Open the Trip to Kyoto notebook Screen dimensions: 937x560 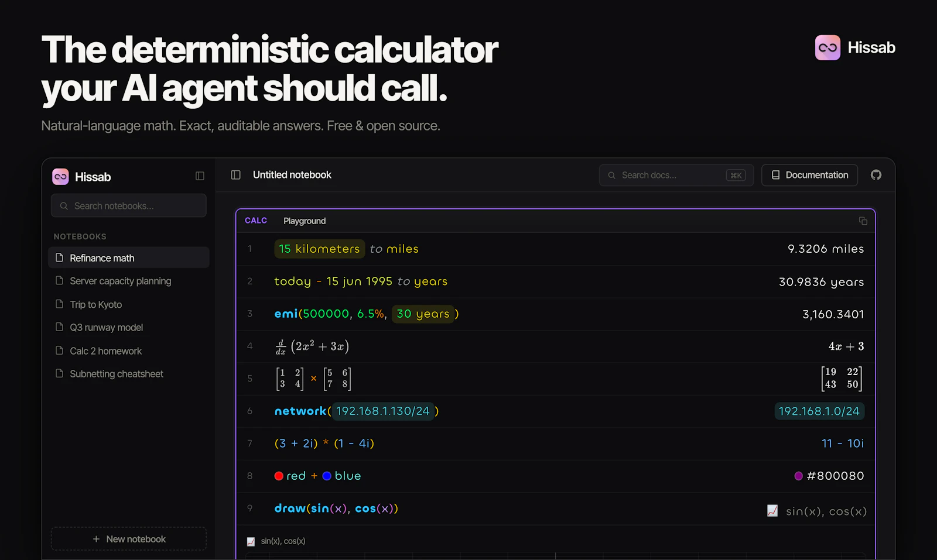129,304
